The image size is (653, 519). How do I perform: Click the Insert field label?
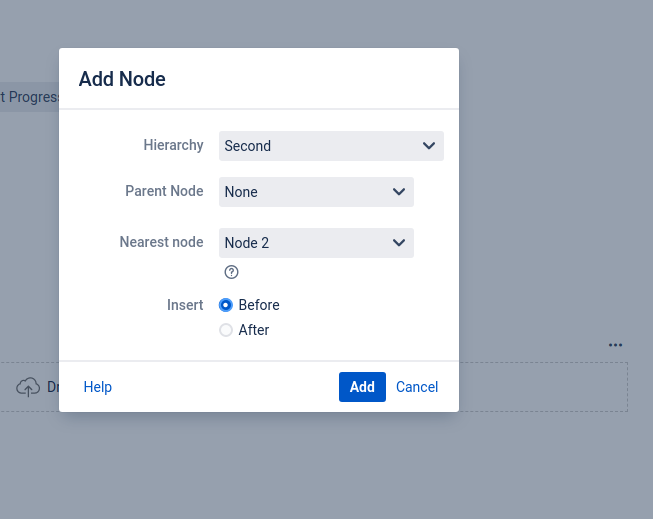[x=185, y=305]
